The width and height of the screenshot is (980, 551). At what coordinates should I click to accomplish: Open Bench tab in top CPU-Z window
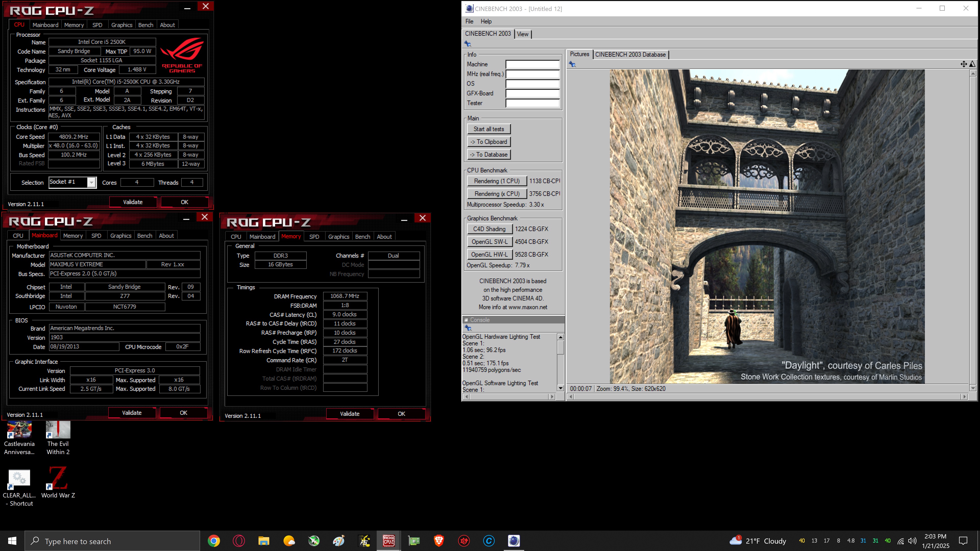click(145, 25)
